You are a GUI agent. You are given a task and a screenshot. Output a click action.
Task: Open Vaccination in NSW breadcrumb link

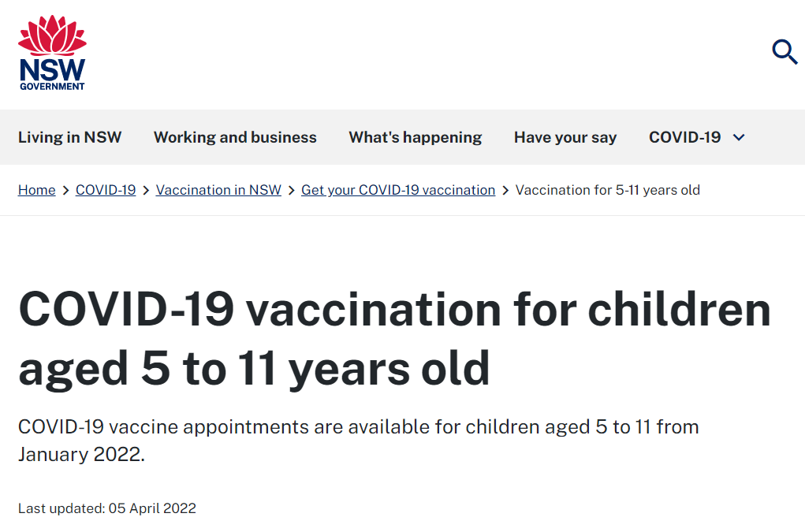(x=218, y=190)
